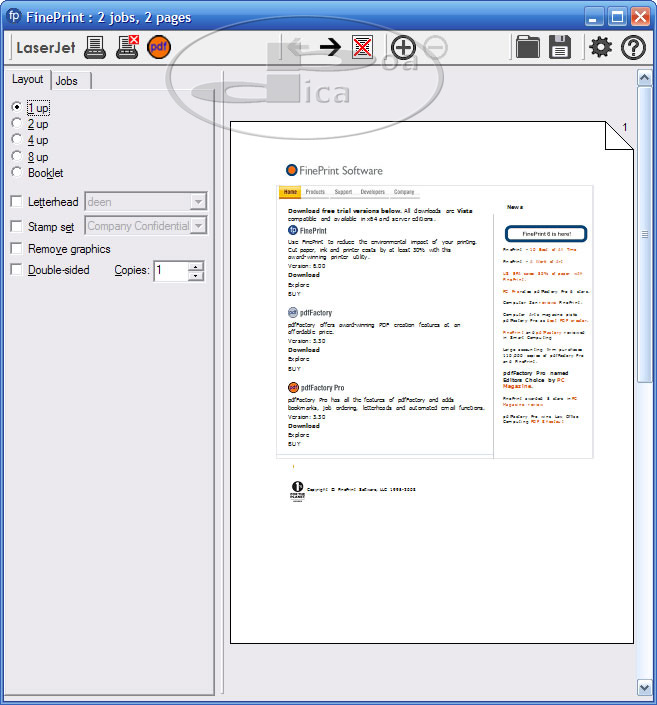This screenshot has height=705, width=657.
Task: Choose the Booklet layout radio button
Action: (x=16, y=173)
